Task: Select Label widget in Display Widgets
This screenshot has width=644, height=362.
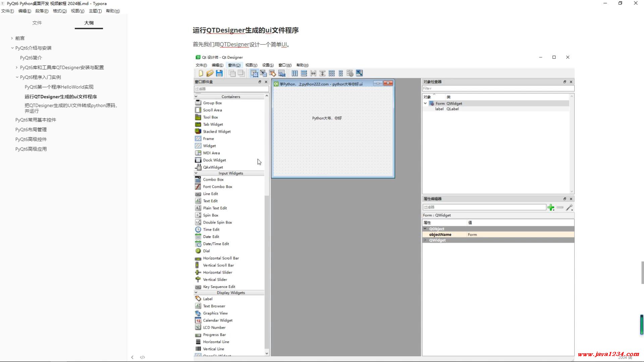Action: [x=207, y=299]
